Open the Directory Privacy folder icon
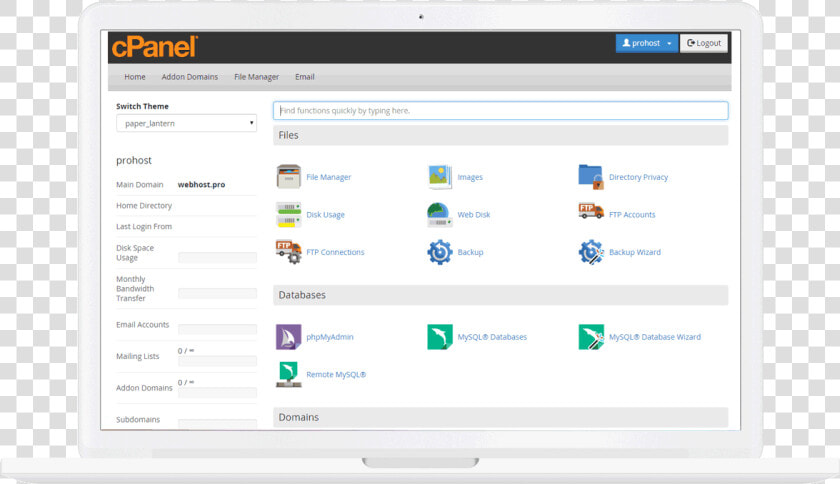 [x=591, y=176]
